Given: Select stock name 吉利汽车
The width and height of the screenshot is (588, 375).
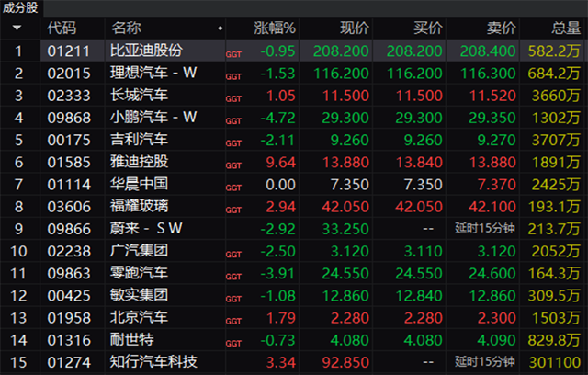Looking at the screenshot, I should [139, 140].
